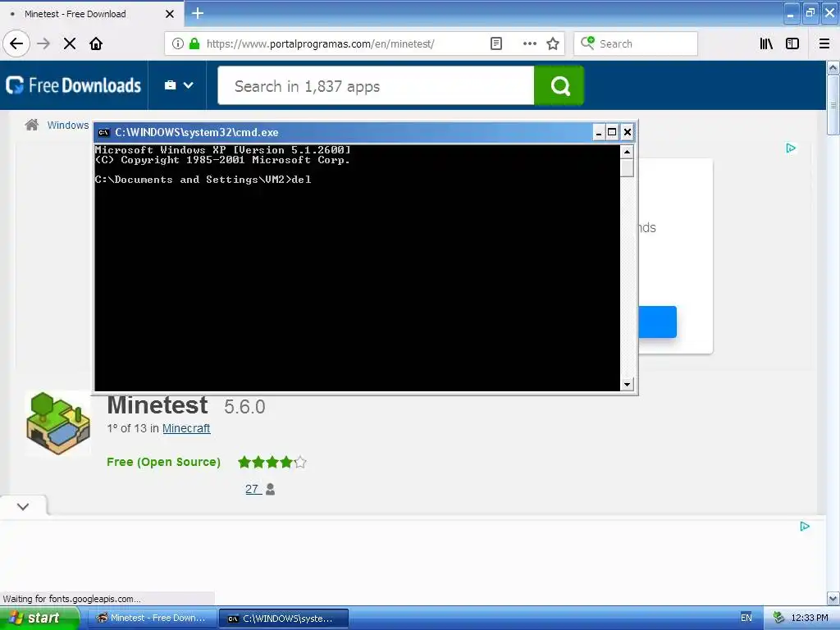840x630 pixels.
Task: Open page actions three-dot menu
Action: 529,44
